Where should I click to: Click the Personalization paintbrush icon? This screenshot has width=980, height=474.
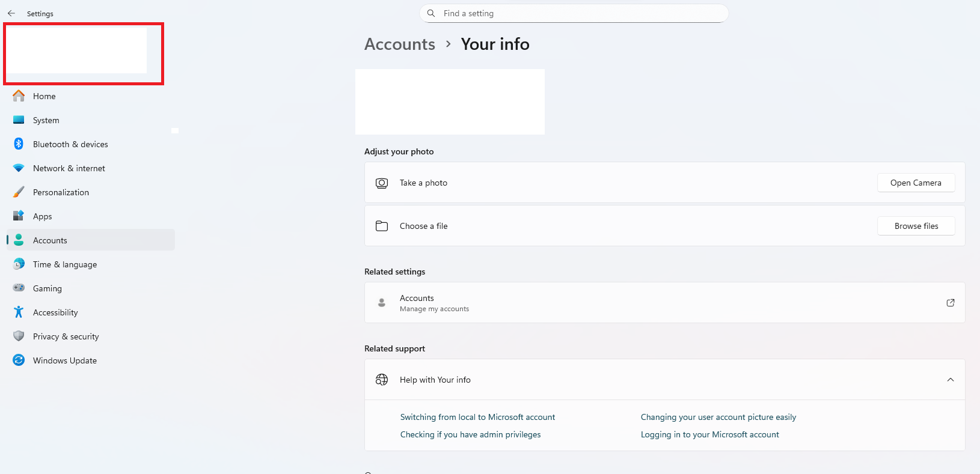(19, 192)
